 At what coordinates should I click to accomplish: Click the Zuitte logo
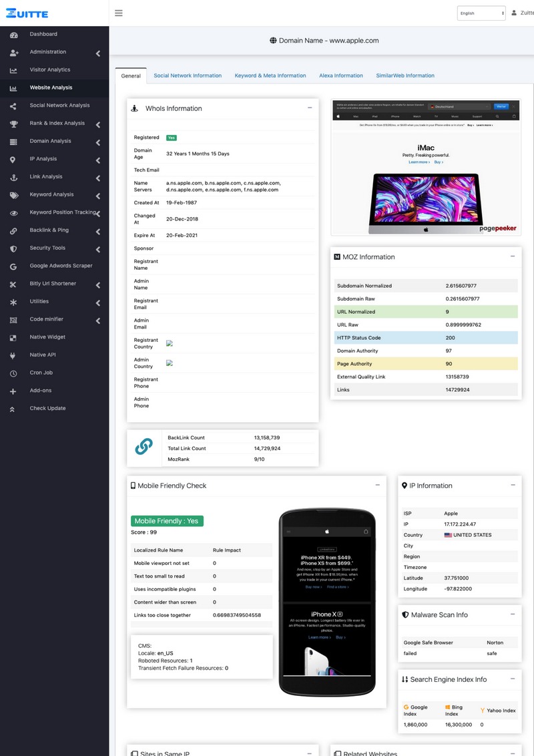click(27, 13)
